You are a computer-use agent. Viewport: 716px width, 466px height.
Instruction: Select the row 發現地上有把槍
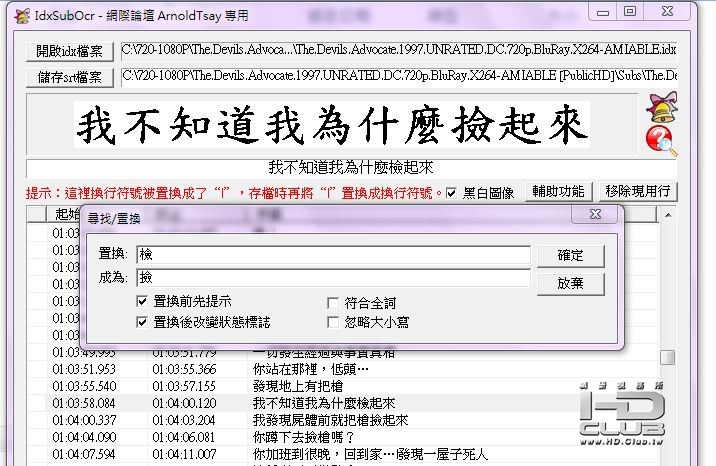(x=342, y=386)
